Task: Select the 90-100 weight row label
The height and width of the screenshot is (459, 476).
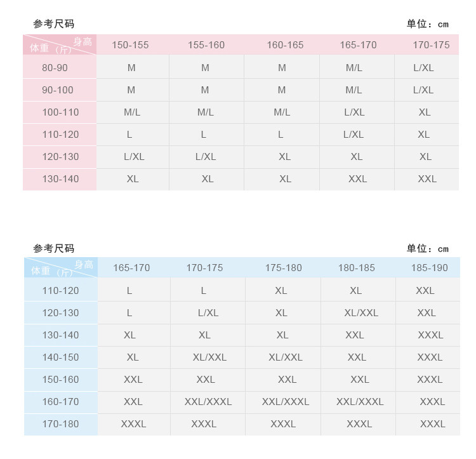Action: [58, 90]
